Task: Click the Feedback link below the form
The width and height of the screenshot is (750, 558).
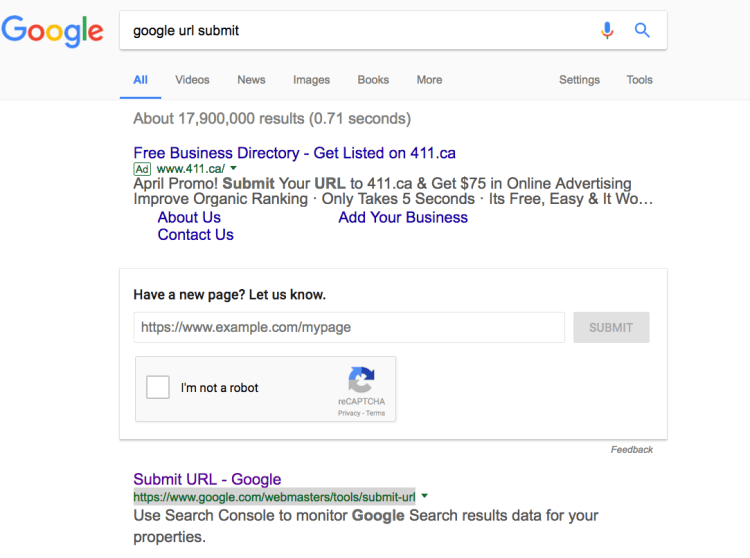Action: [x=631, y=450]
